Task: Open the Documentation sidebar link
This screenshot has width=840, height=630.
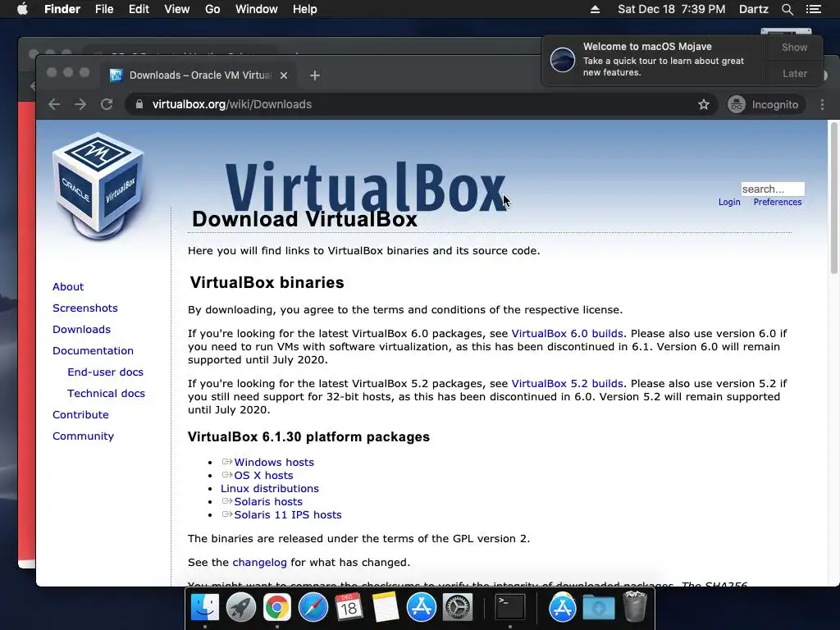Action: [94, 351]
